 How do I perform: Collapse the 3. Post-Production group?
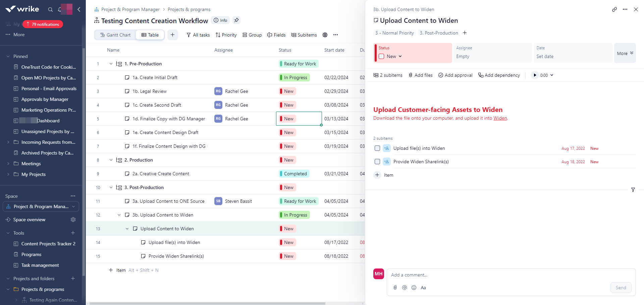pyautogui.click(x=111, y=187)
